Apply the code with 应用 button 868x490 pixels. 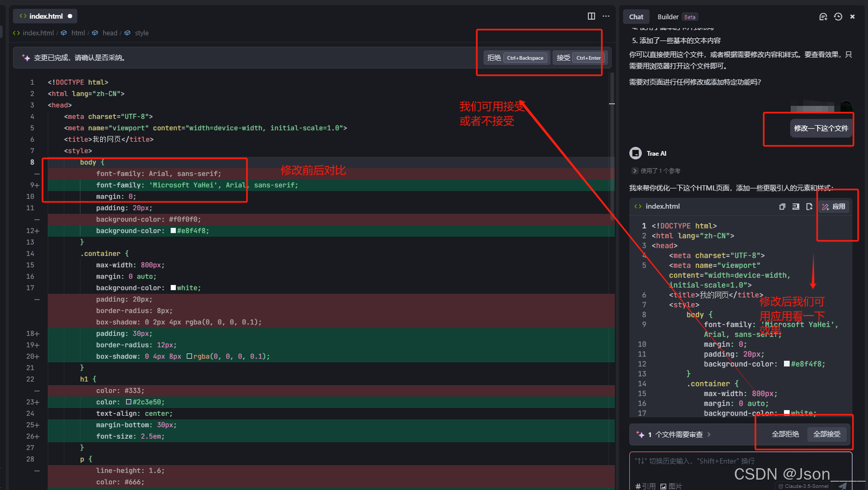coord(834,207)
